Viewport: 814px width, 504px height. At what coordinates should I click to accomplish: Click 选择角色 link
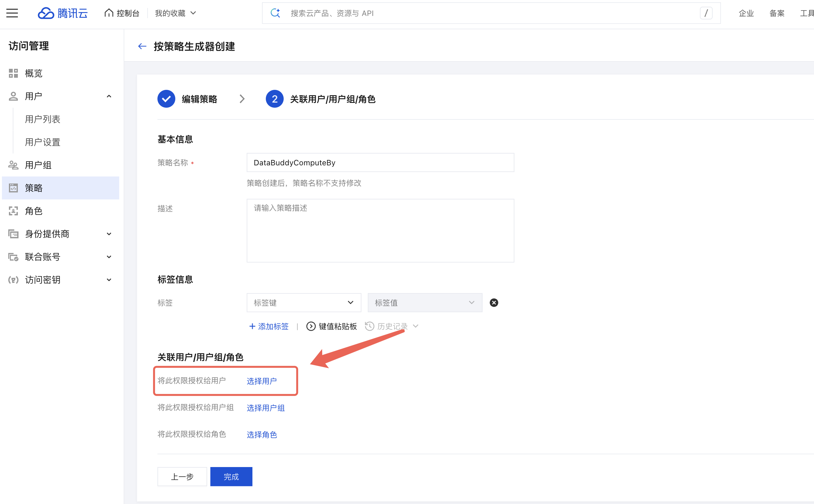[261, 435]
